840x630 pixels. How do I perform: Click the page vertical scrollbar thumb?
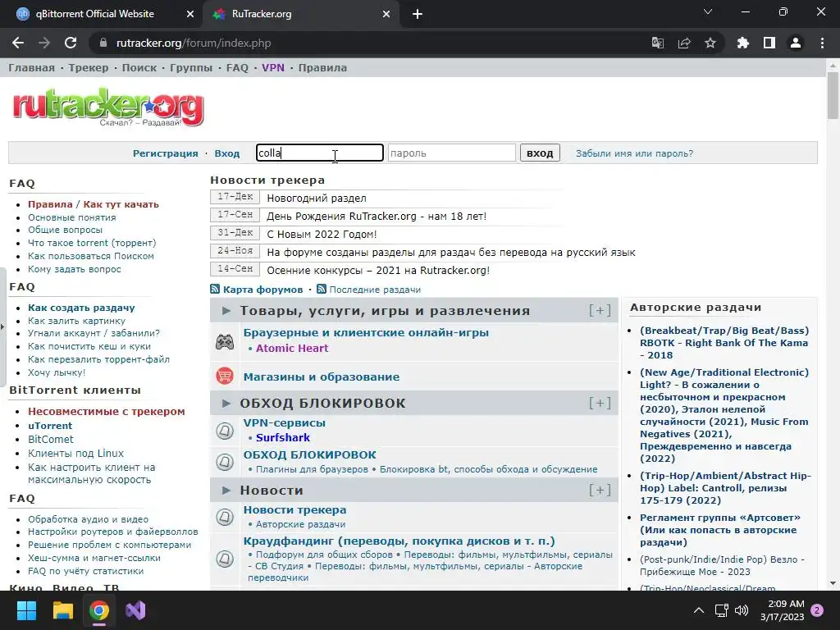pos(833,95)
